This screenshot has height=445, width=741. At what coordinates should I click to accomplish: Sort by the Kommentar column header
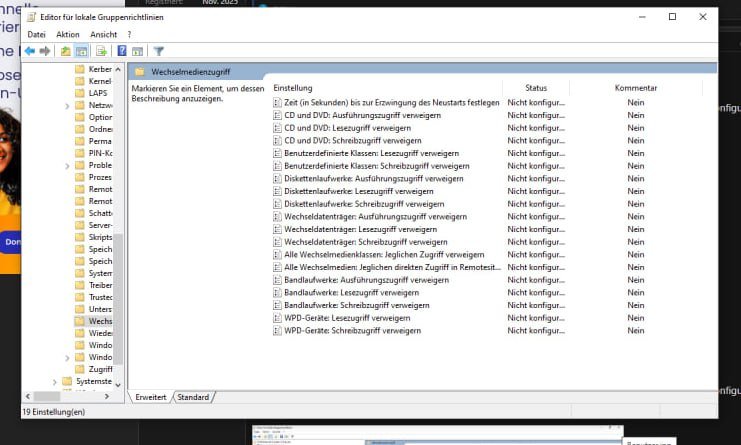click(636, 88)
